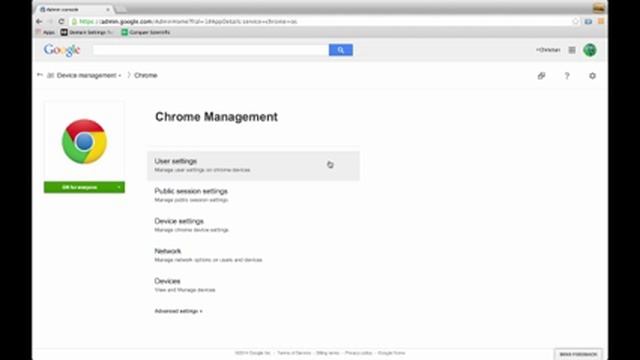Reload the page with the refresh icon
This screenshot has height=360, width=640.
[61, 21]
